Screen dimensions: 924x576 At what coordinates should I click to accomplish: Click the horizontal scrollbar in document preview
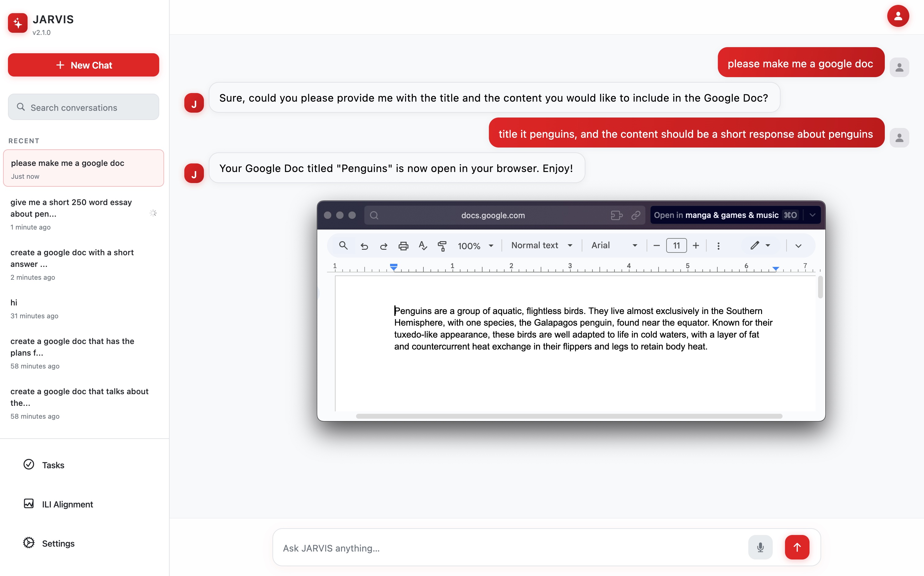pyautogui.click(x=569, y=416)
